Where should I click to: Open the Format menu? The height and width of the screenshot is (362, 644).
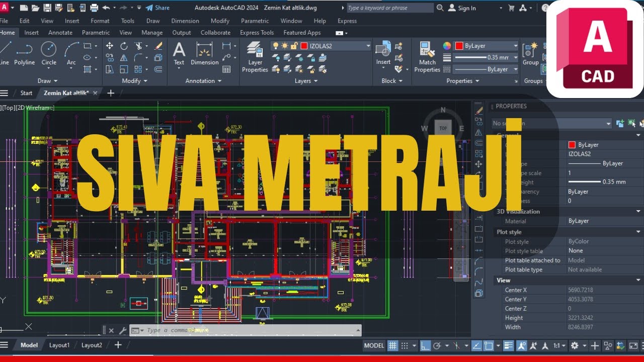(100, 21)
